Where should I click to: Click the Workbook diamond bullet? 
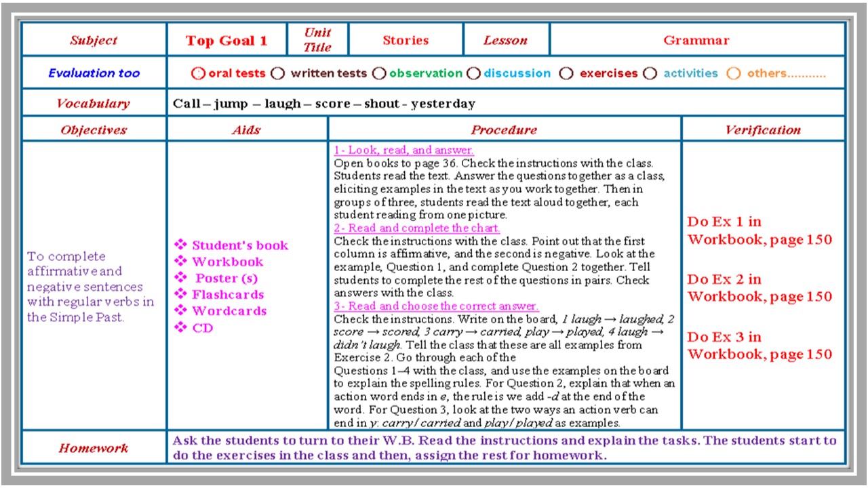[x=180, y=261]
